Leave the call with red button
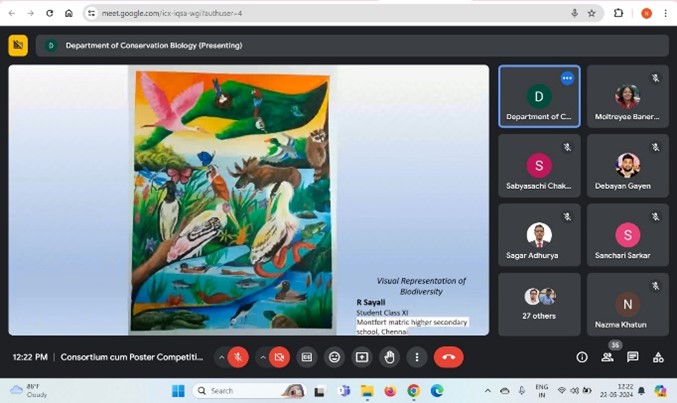This screenshot has width=677, height=403. [448, 357]
